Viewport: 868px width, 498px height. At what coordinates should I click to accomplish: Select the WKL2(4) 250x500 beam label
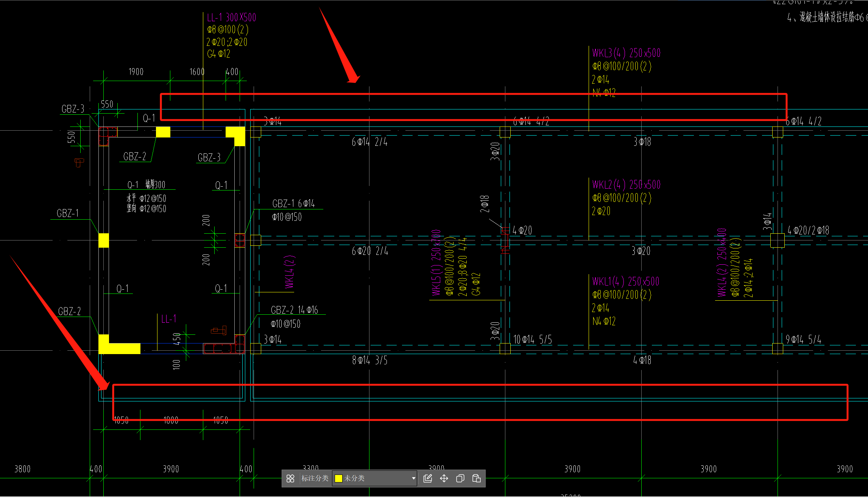point(626,185)
